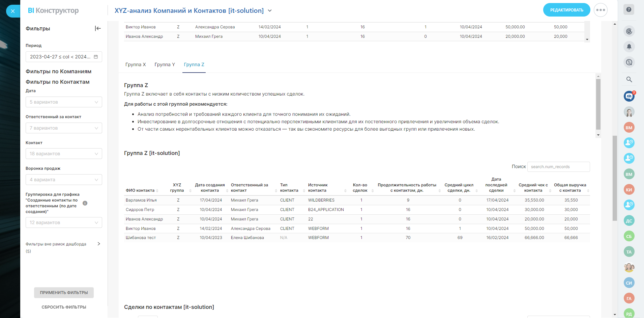The width and height of the screenshot is (644, 318).
Task: Open the three-dots more options menu
Action: [x=601, y=10]
